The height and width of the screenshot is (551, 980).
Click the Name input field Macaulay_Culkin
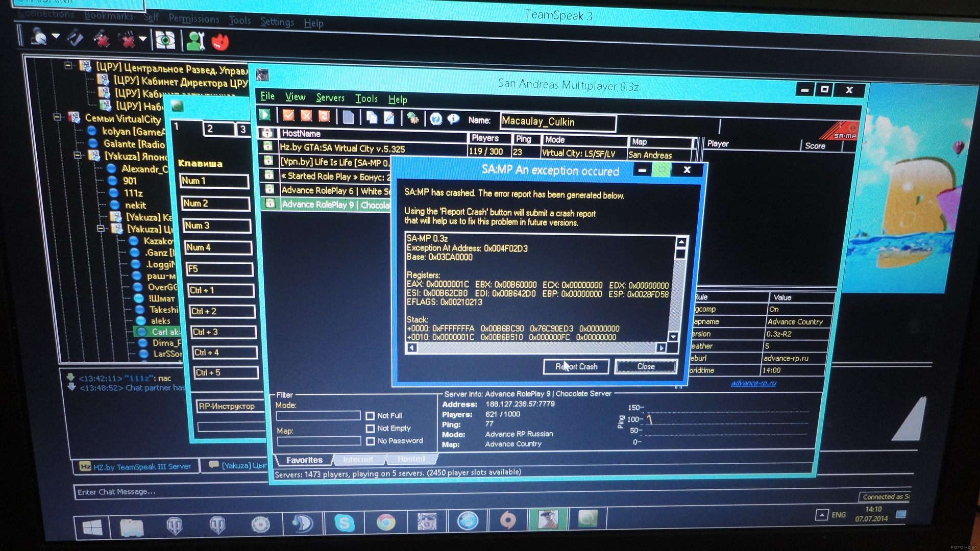point(557,122)
